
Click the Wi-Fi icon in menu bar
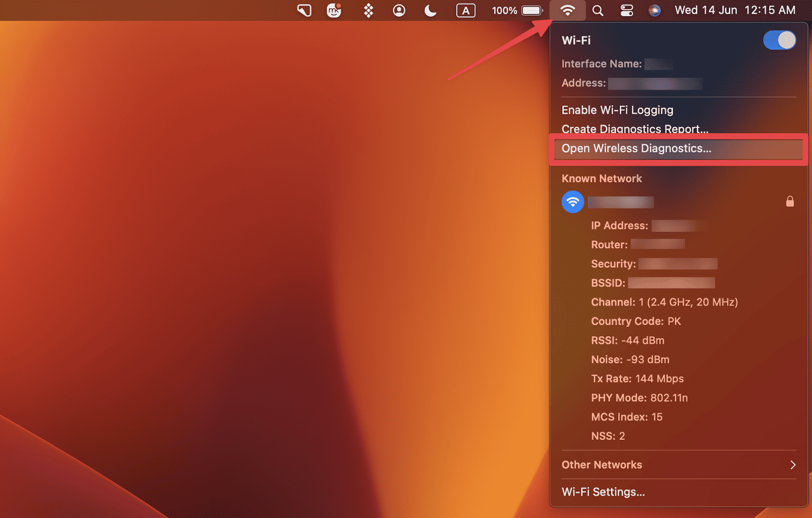point(567,10)
